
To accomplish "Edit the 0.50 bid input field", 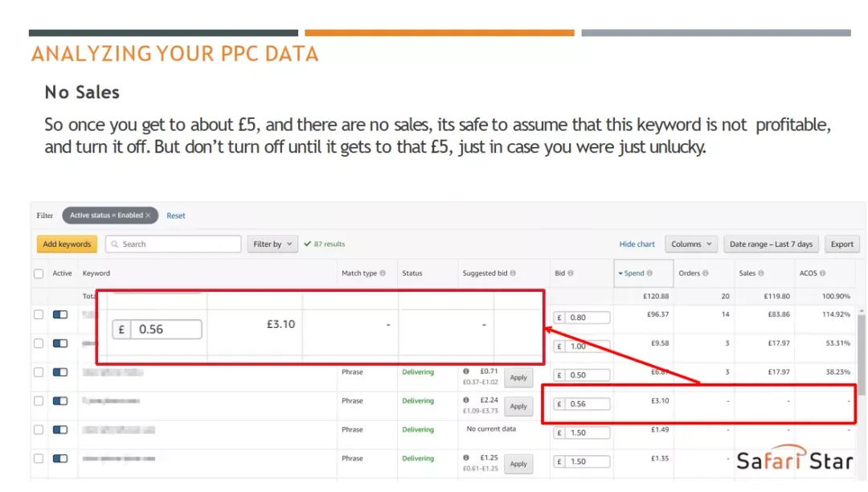I will (582, 375).
